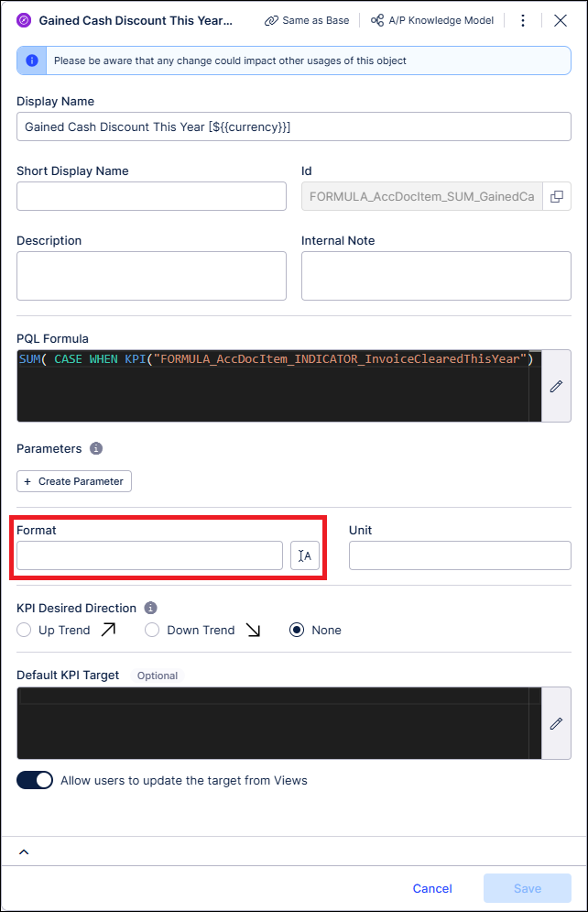Click inside the PQL Formula code box
This screenshot has height=912, width=588.
click(x=279, y=386)
